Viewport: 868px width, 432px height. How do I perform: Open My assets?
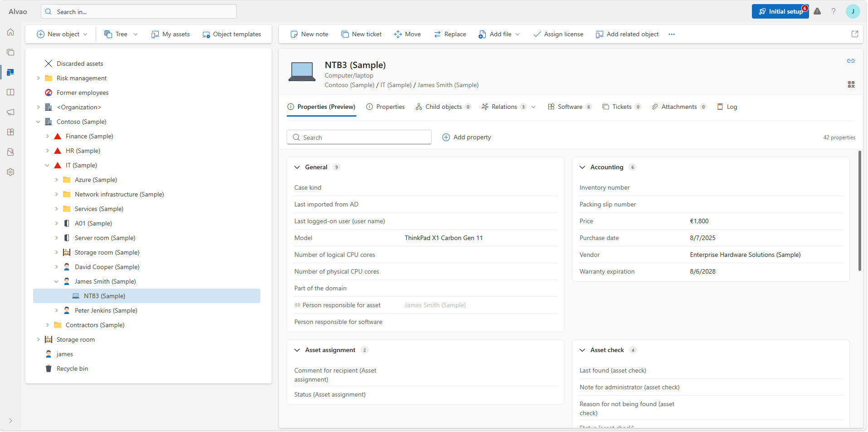click(171, 34)
